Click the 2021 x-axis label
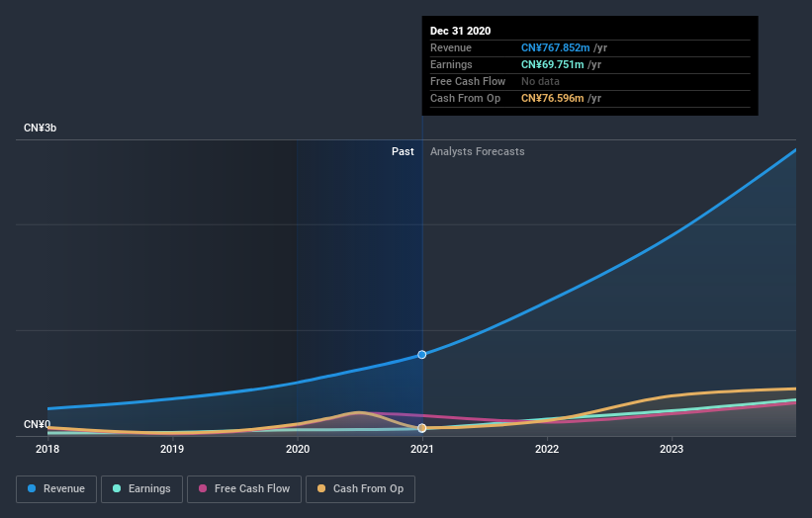Image resolution: width=812 pixels, height=518 pixels. point(422,449)
